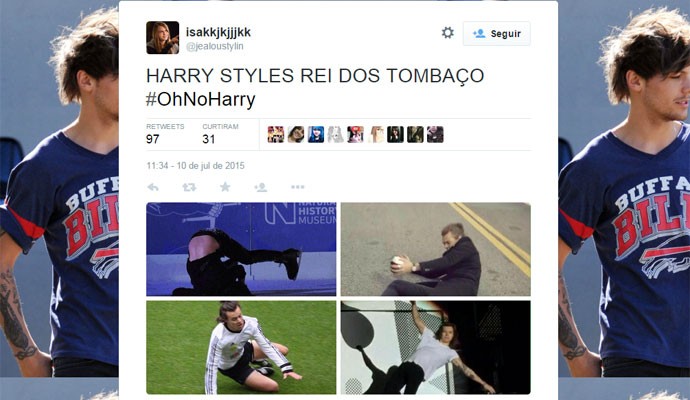The image size is (690, 400).
Task: Open the photo of player on grass field
Action: (x=241, y=348)
